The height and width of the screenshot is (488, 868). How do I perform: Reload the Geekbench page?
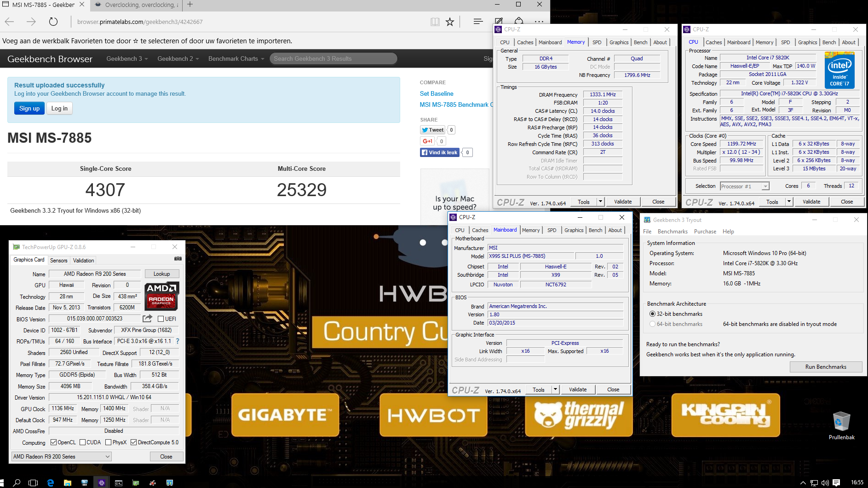click(53, 22)
